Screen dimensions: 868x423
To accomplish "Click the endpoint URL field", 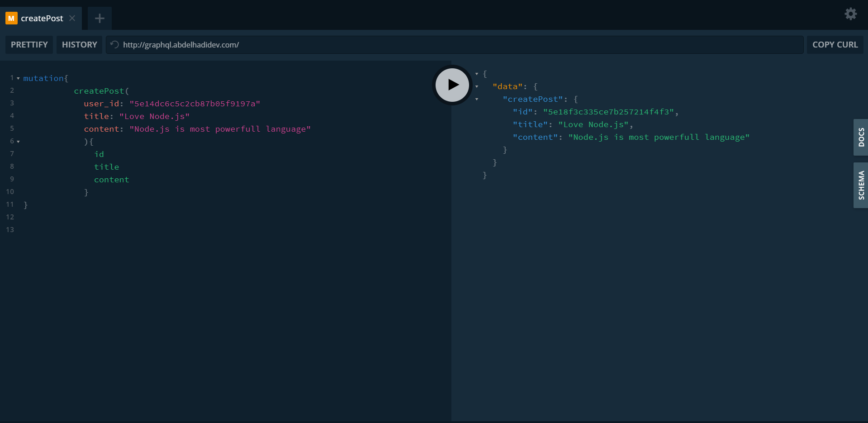I will (455, 45).
